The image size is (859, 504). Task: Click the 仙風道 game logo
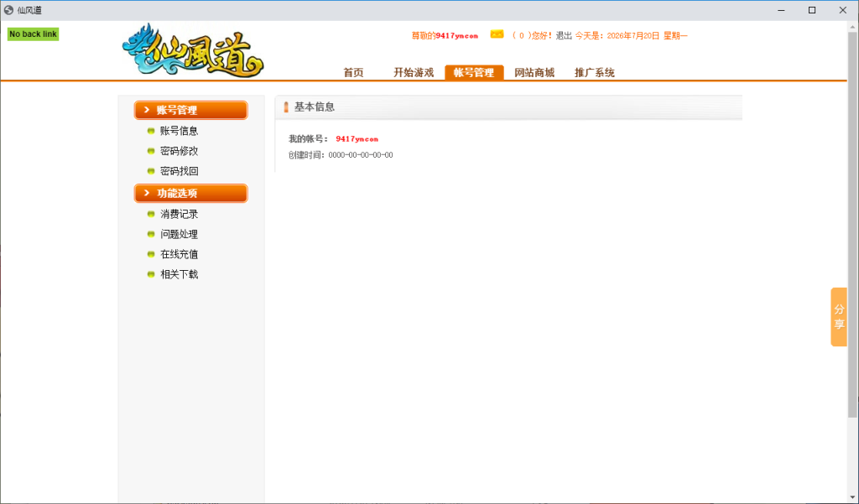pyautogui.click(x=193, y=49)
